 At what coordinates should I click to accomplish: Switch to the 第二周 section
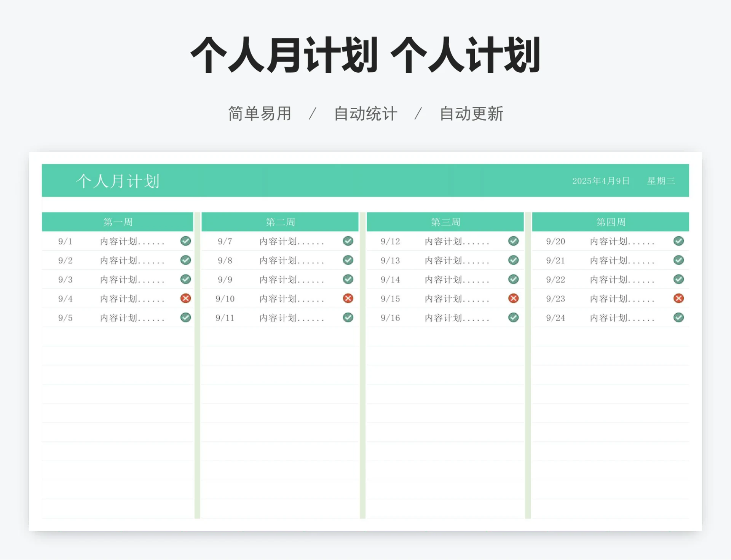280,222
